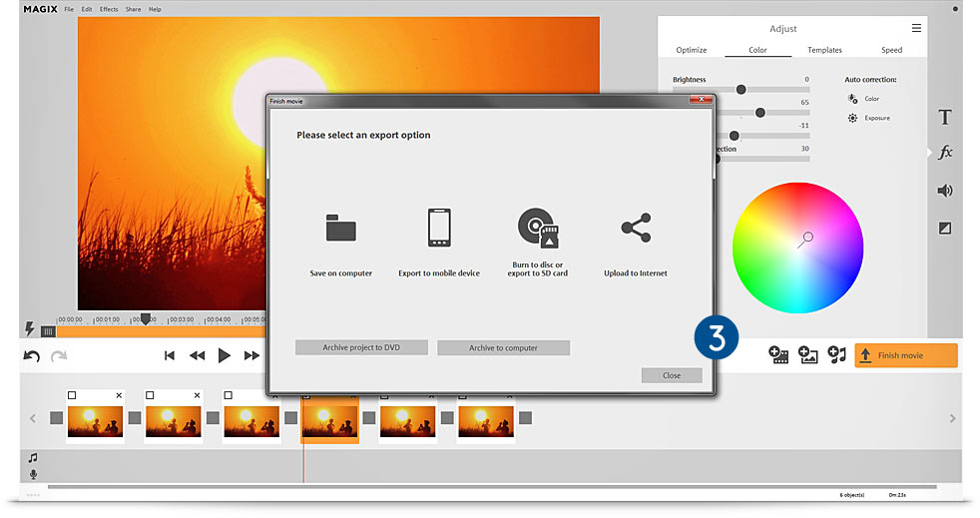Tick the checkbox on the second timeline clip
The image size is (980, 518).
(150, 395)
